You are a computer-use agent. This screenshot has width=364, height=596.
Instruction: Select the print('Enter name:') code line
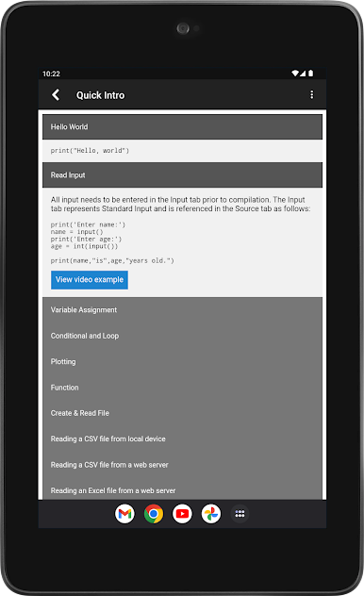[x=88, y=224]
